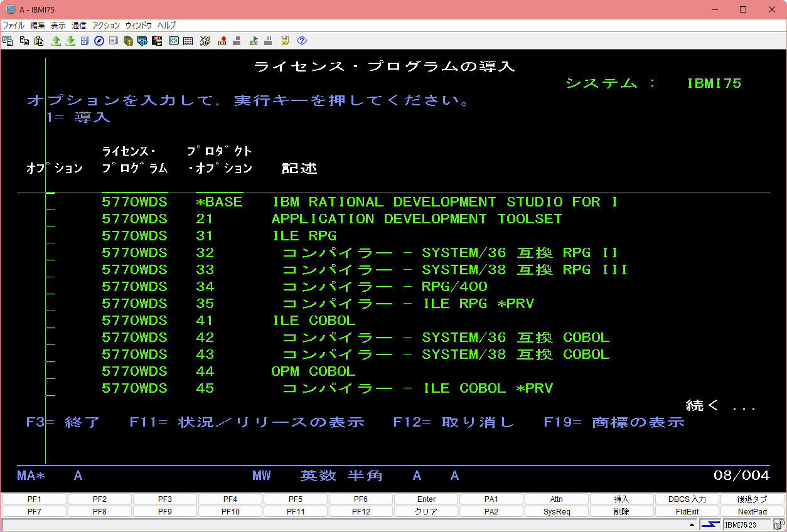Click the SysReq keypad button
This screenshot has width=787, height=532.
[x=557, y=512]
